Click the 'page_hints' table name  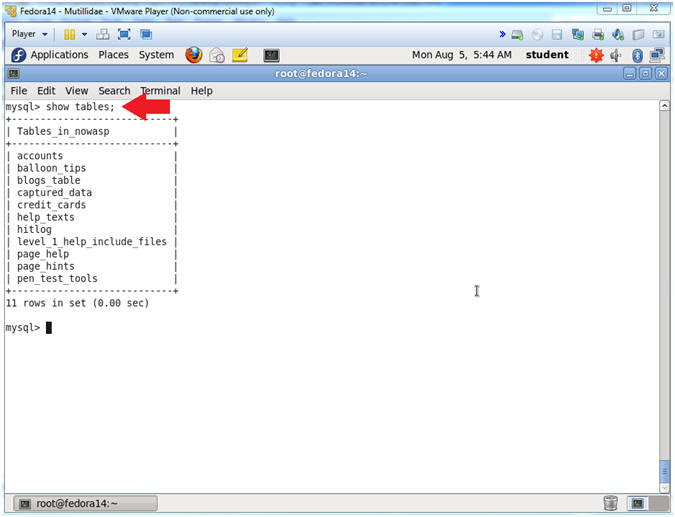(46, 266)
